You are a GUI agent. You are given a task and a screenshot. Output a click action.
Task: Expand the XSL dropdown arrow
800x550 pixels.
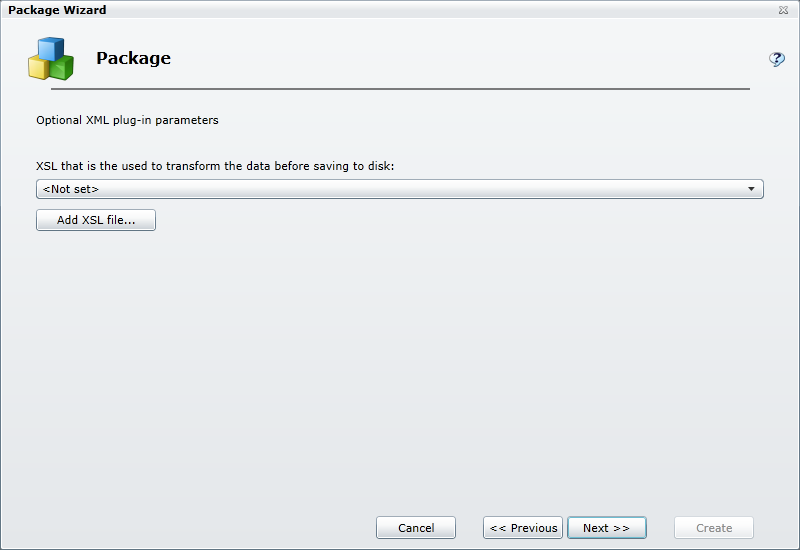(x=750, y=189)
